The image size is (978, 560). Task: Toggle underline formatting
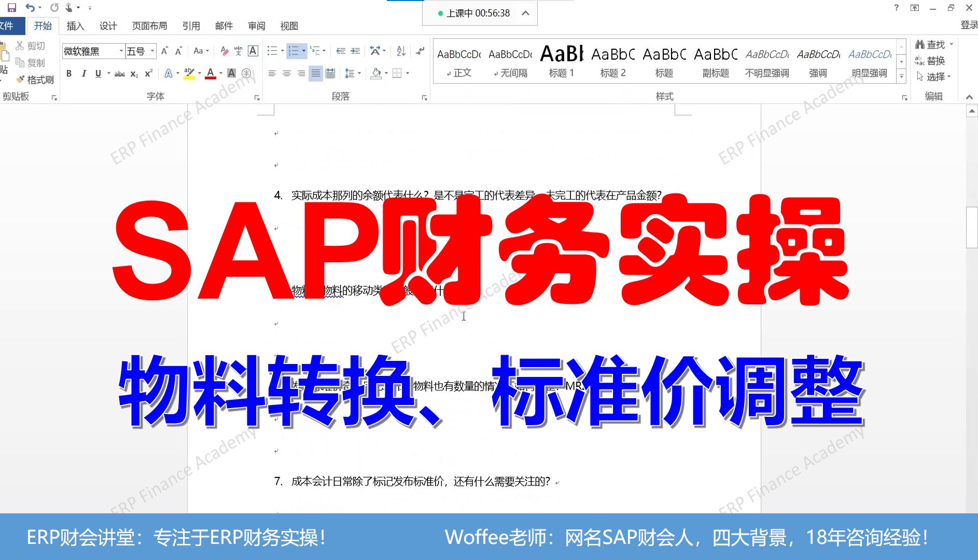98,74
